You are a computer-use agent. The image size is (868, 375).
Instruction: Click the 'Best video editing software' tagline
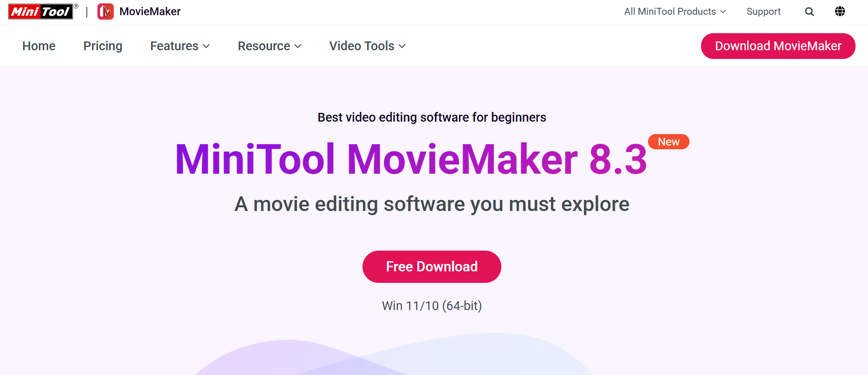432,117
